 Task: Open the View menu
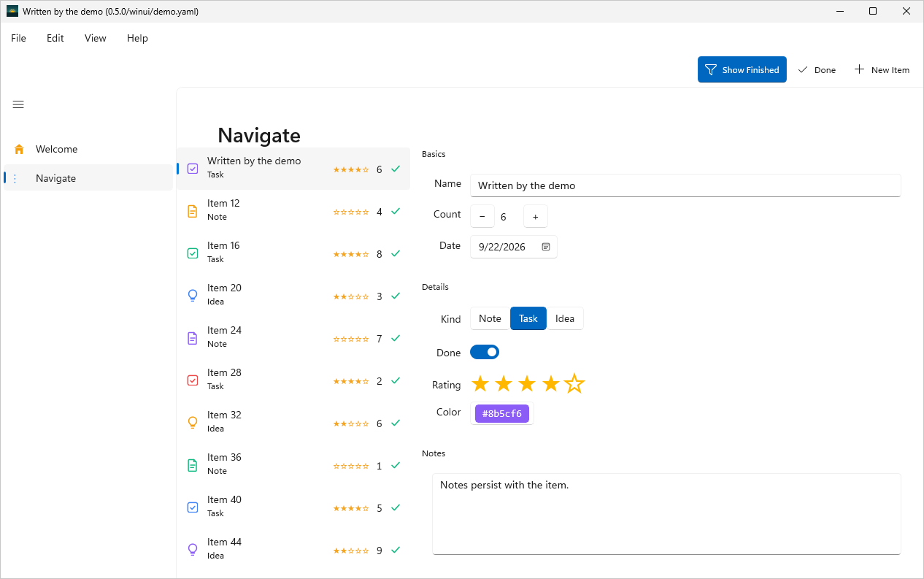coord(96,38)
